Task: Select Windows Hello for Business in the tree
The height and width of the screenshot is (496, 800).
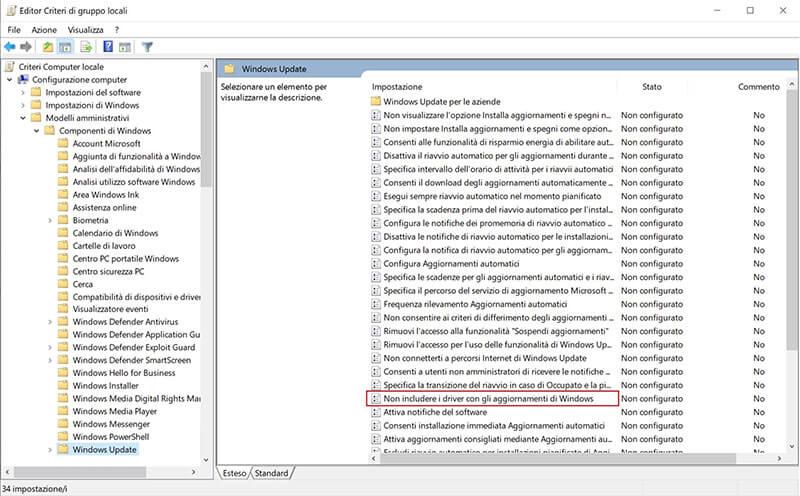Action: pyautogui.click(x=124, y=373)
